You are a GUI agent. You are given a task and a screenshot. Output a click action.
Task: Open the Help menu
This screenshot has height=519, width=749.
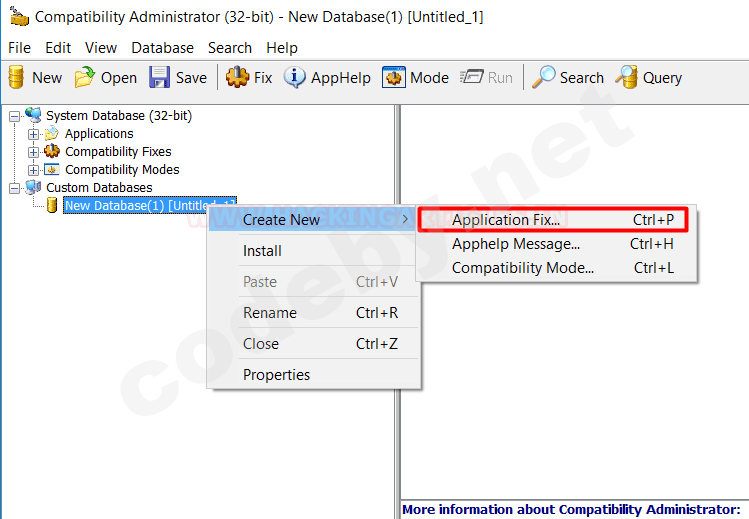(282, 48)
